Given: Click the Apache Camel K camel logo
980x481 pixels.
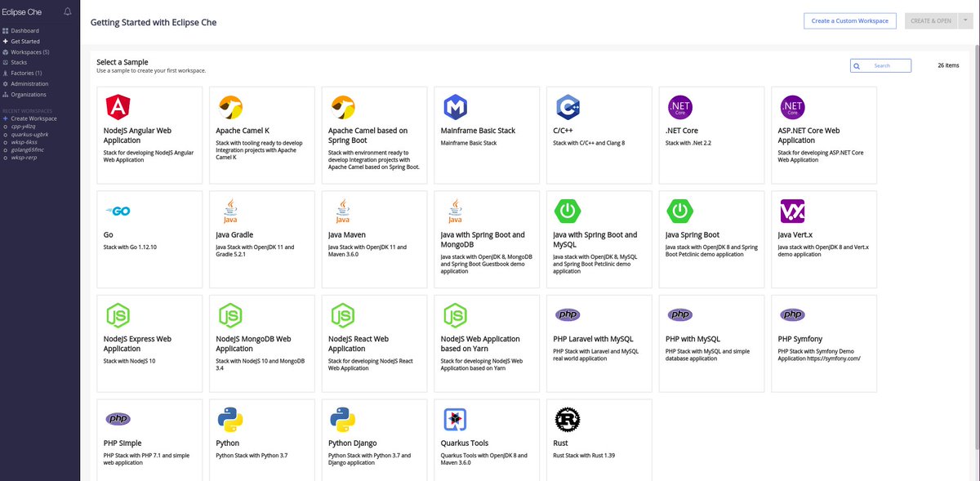Looking at the screenshot, I should pos(230,107).
